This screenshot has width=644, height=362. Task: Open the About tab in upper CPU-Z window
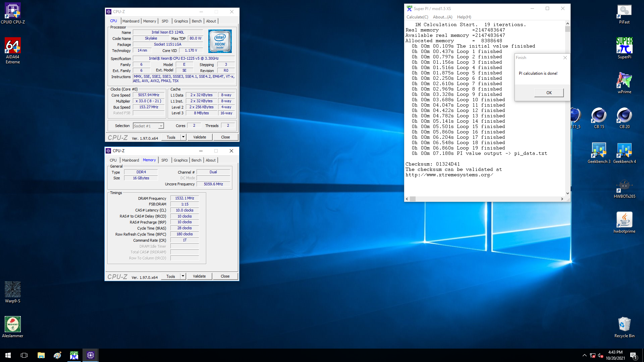tap(211, 21)
